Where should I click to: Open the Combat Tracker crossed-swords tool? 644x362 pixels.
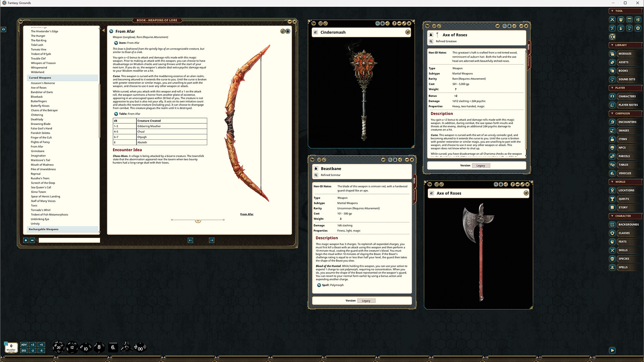612,20
